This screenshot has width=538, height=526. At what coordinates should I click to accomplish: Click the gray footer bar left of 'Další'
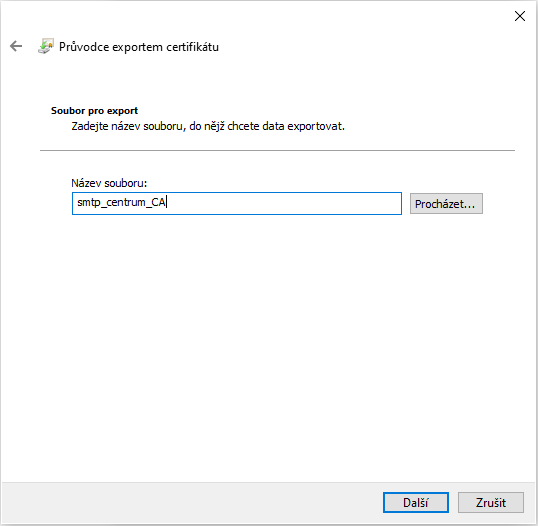(192, 502)
